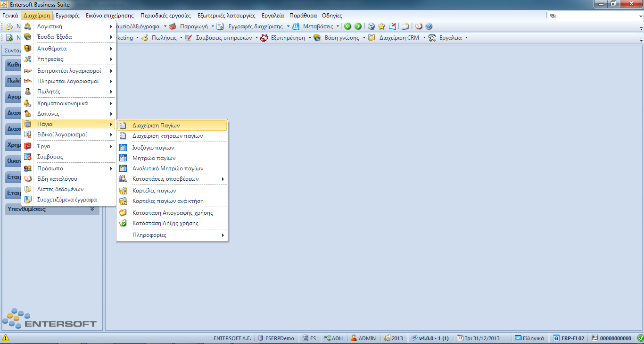Click the Συμβάσεις υπηρεσιών toolbar button
Viewport: 644px width, 344px height.
(218, 38)
